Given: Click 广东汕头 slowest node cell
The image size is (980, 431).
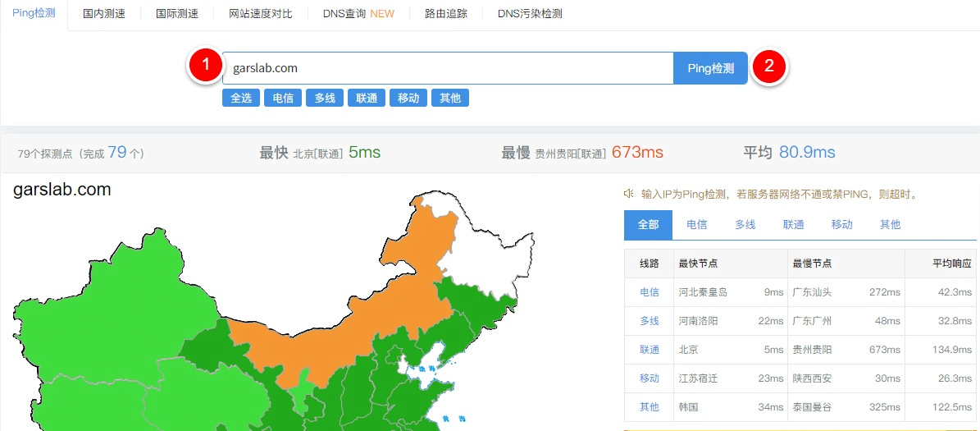Looking at the screenshot, I should 812,292.
